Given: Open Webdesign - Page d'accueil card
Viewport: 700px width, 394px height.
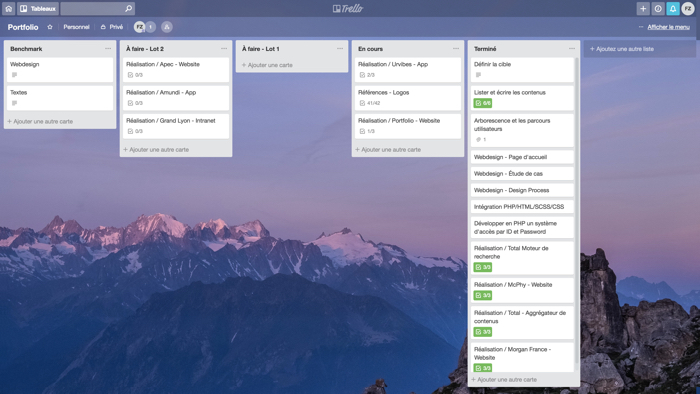Looking at the screenshot, I should (522, 157).
